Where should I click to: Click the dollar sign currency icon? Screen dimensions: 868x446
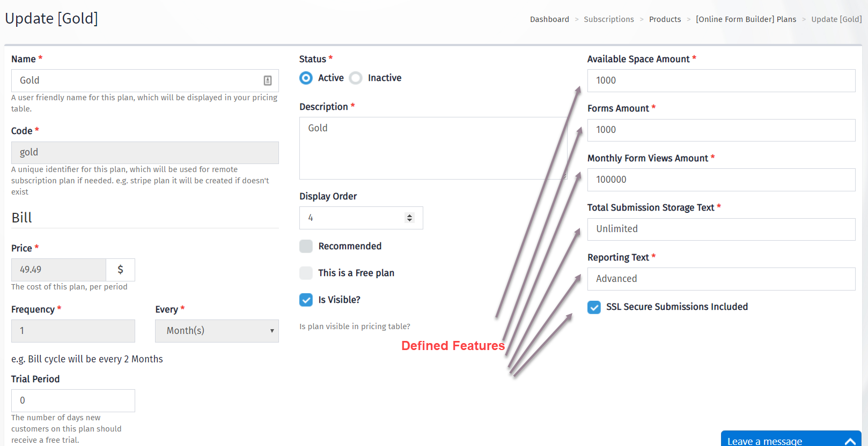point(120,270)
